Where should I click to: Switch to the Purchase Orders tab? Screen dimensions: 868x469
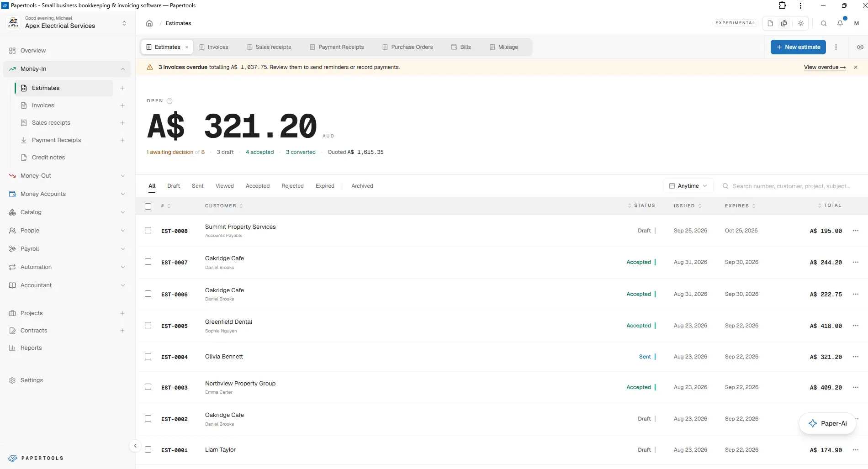click(408, 47)
